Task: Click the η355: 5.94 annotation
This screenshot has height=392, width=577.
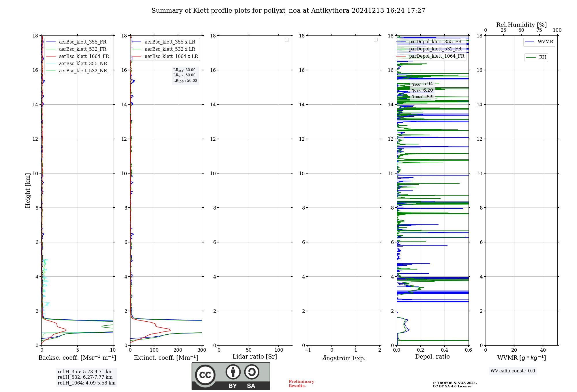Action: (x=422, y=84)
